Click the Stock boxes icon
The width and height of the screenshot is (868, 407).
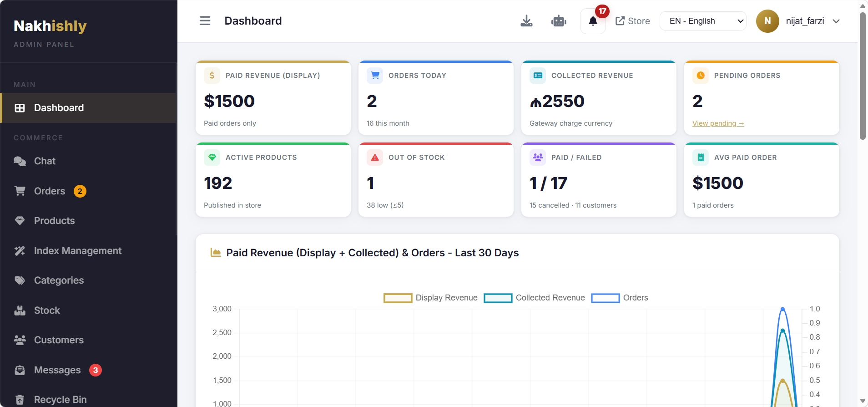[x=20, y=310]
